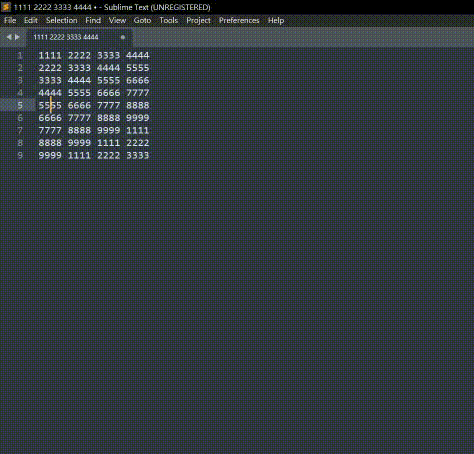This screenshot has width=474, height=454.
Task: Close tab via the unsaved dot indicator
Action: tap(123, 37)
